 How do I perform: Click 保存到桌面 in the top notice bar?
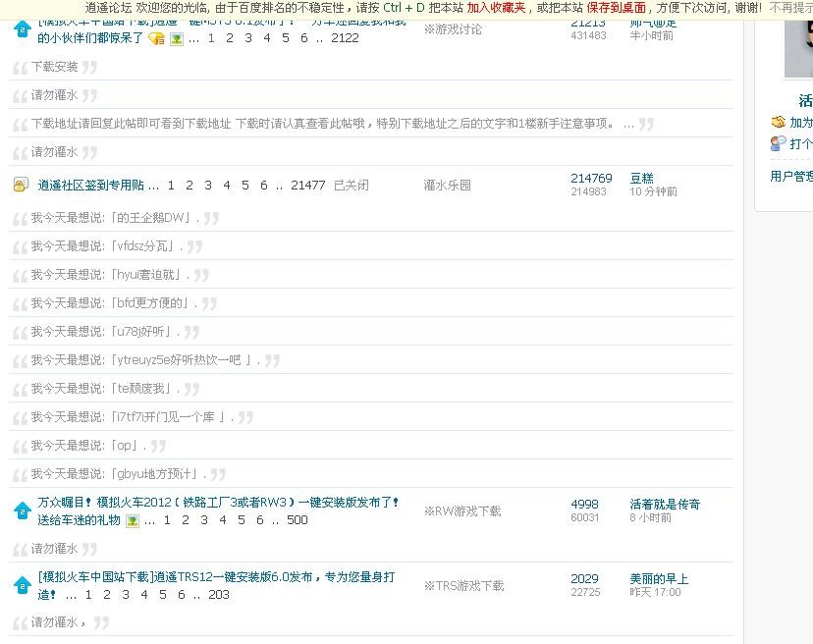[x=616, y=8]
